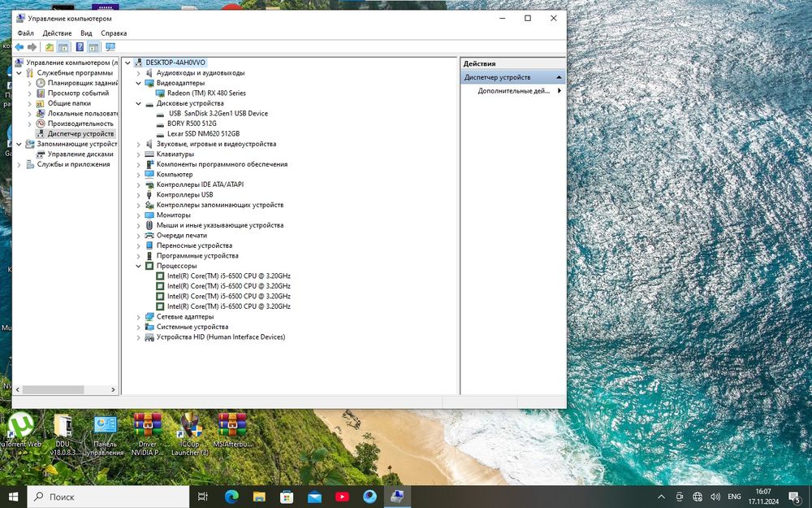This screenshot has width=812, height=508.
Task: Select the Lexar SSD NM620 512GB disk
Action: tap(203, 134)
